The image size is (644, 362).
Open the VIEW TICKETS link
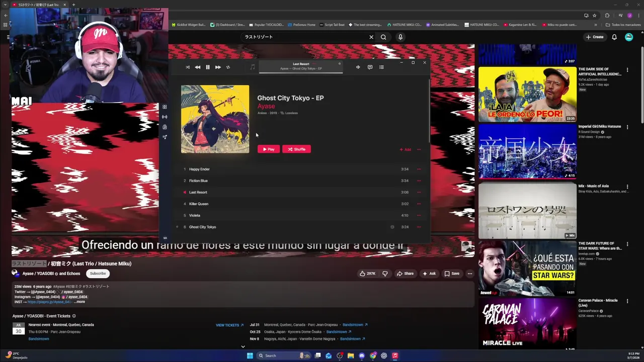point(229,325)
